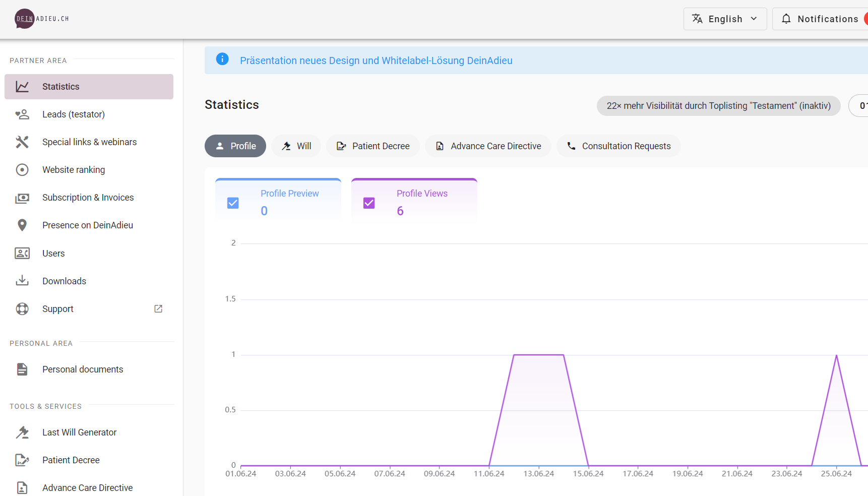Viewport: 868px width, 496px height.
Task: Click the Last Will Generator gavel icon
Action: (22, 432)
